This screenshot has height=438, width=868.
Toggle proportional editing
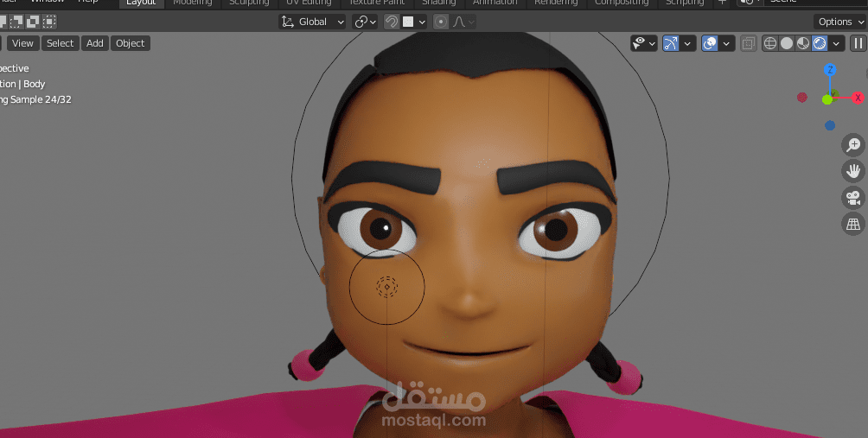pyautogui.click(x=441, y=22)
